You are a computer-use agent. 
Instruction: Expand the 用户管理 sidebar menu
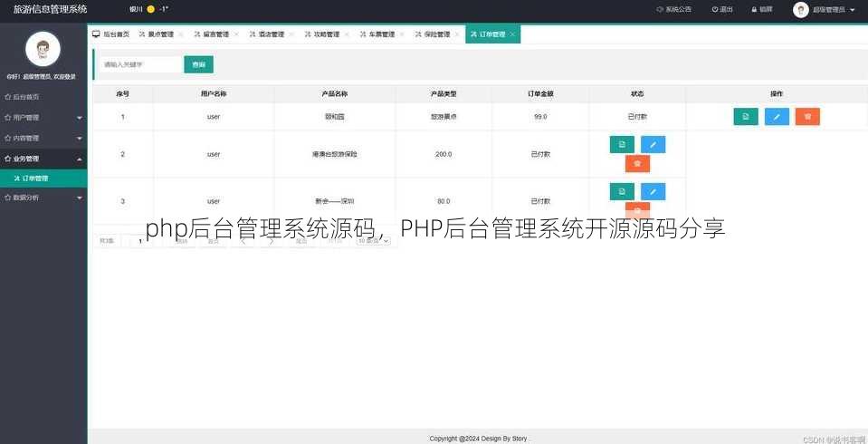click(43, 118)
